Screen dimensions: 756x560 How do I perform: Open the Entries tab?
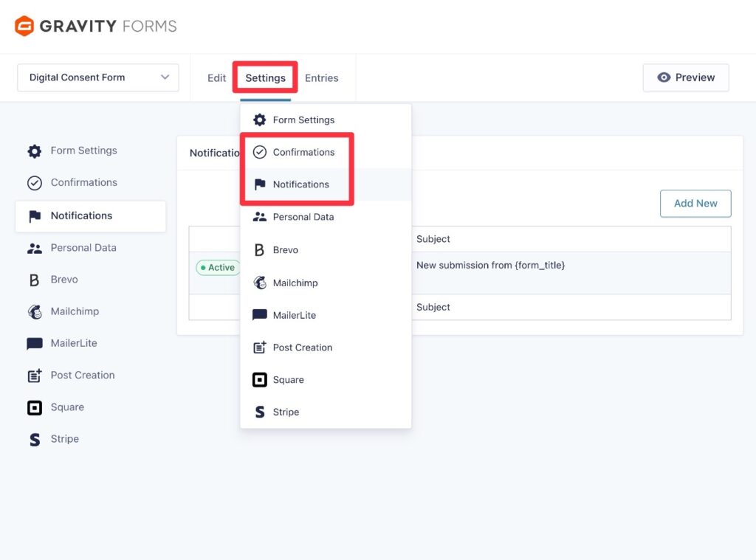(x=321, y=77)
